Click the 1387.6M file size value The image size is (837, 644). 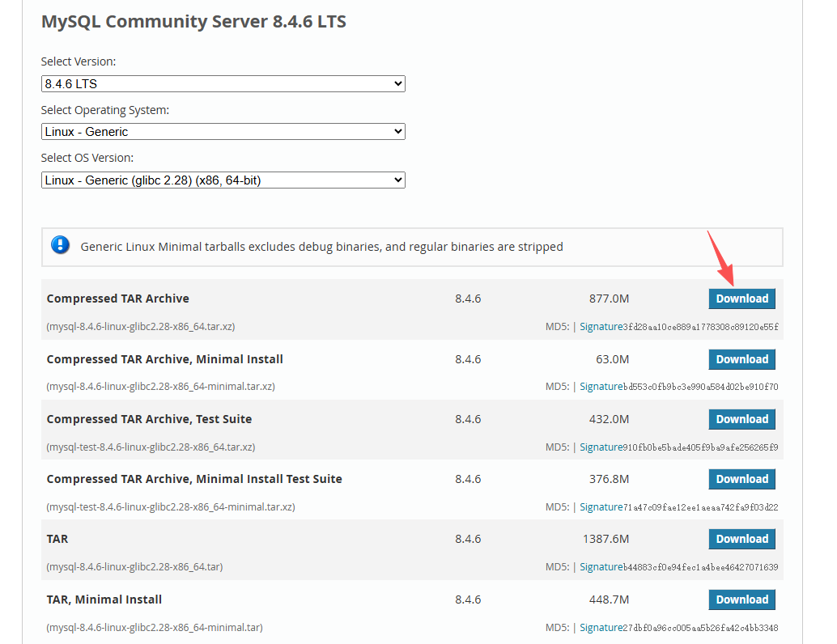[605, 539]
